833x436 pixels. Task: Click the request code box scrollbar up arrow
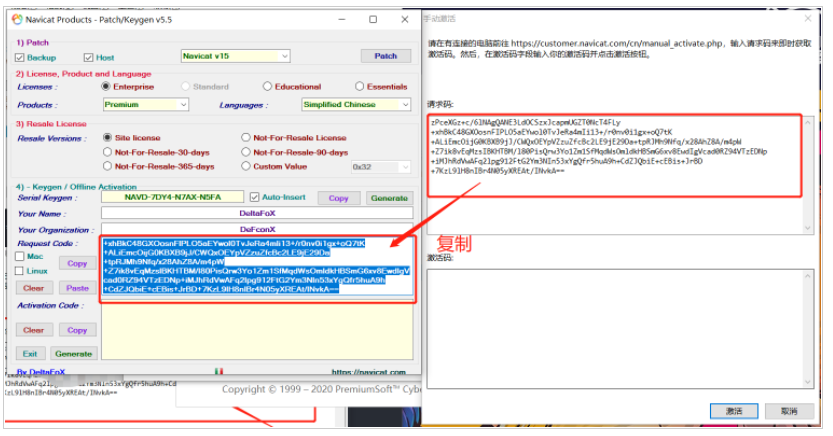[808, 123]
